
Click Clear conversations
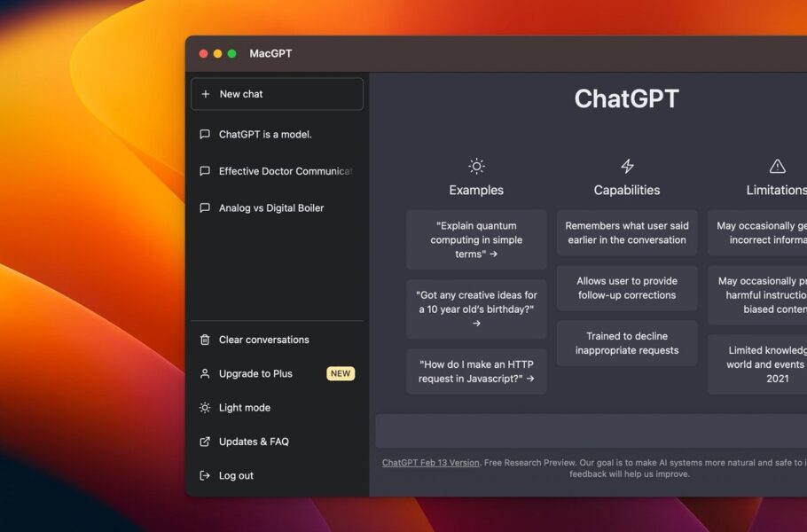pyautogui.click(x=277, y=340)
